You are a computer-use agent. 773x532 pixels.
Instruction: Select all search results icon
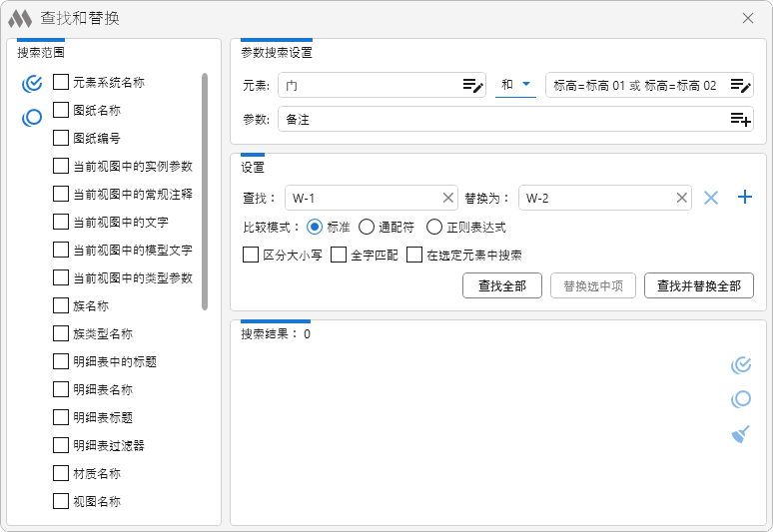pos(740,365)
